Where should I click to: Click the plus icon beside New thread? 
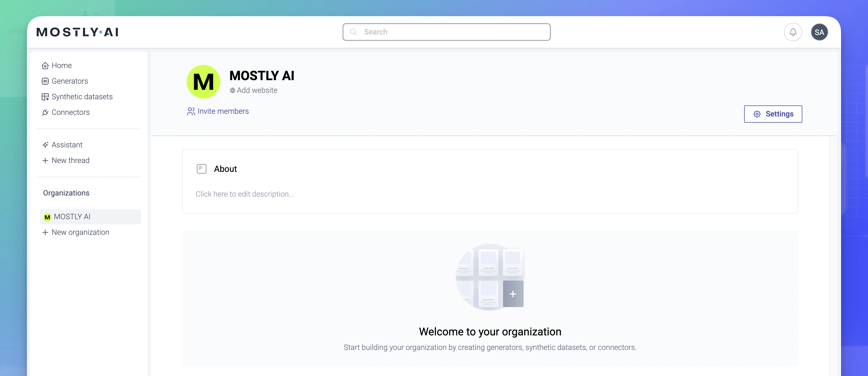(x=45, y=161)
